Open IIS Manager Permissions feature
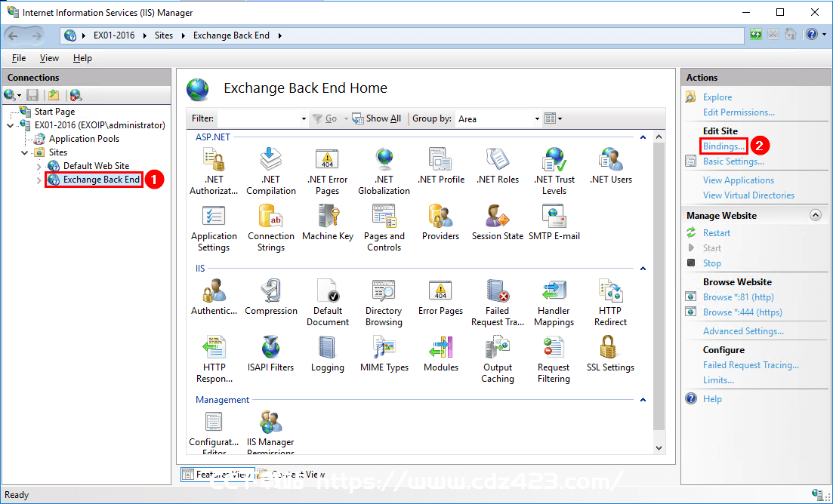 pyautogui.click(x=271, y=432)
